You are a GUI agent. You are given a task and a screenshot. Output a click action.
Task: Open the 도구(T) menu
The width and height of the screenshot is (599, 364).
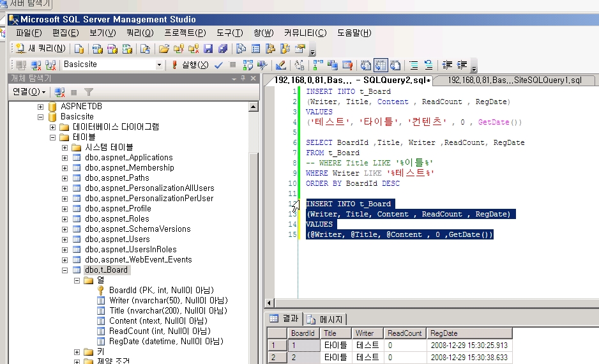tap(230, 33)
